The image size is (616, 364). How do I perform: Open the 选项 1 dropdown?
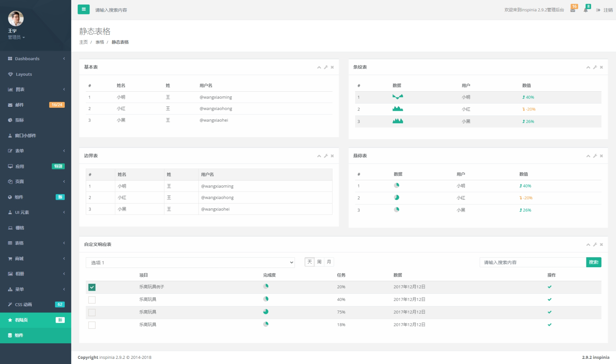pos(190,262)
